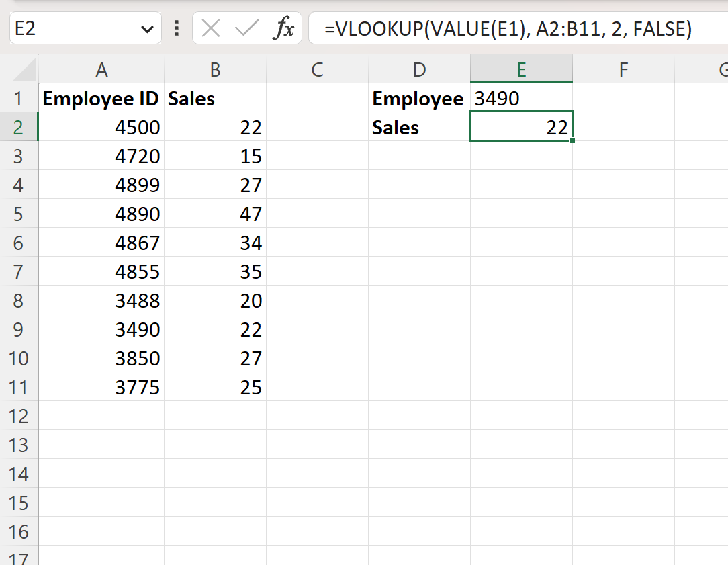
Task: Confirm the formula with the checkmark icon
Action: (x=246, y=28)
